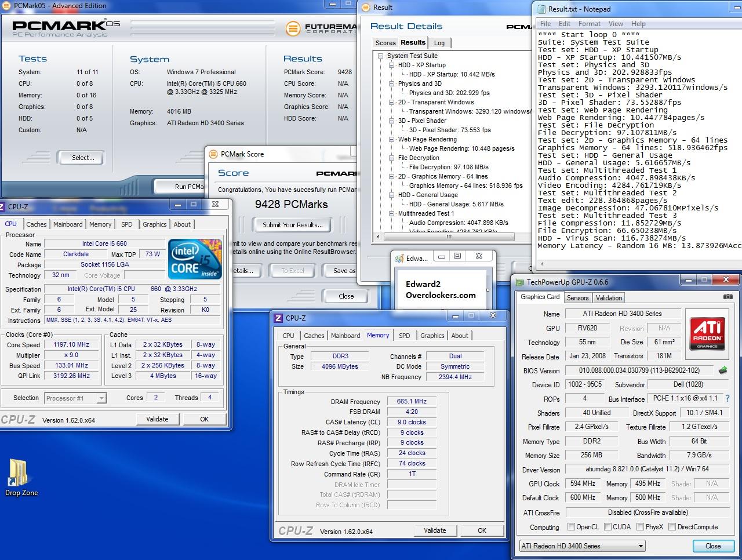
Task: Click the Core Speed value in CPU-Z
Action: click(71, 344)
